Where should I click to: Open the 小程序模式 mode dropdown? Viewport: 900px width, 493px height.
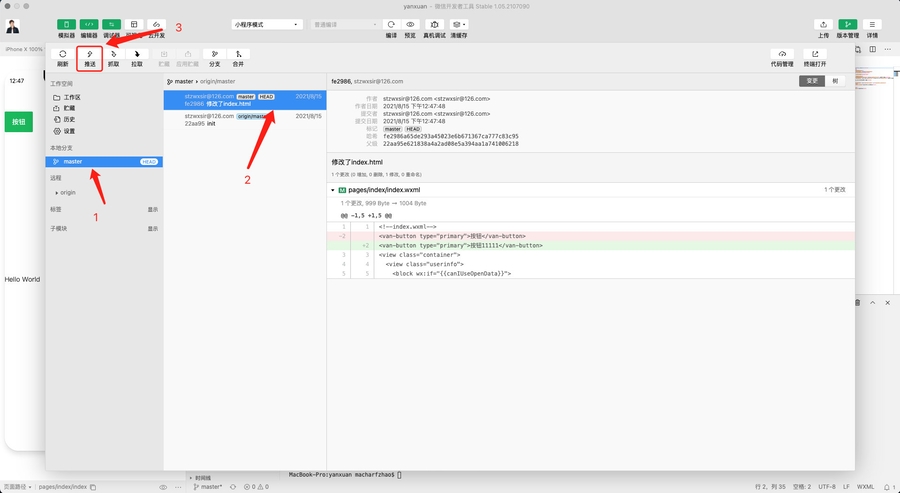[266, 24]
